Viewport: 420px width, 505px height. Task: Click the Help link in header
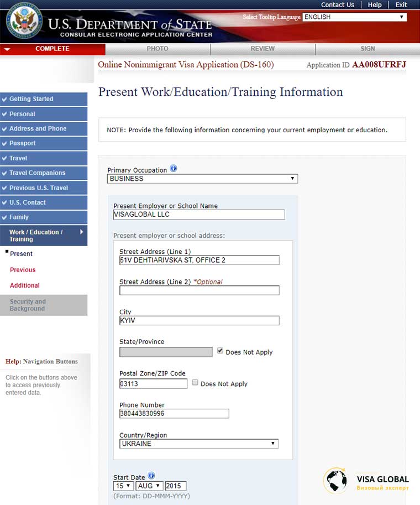click(375, 5)
